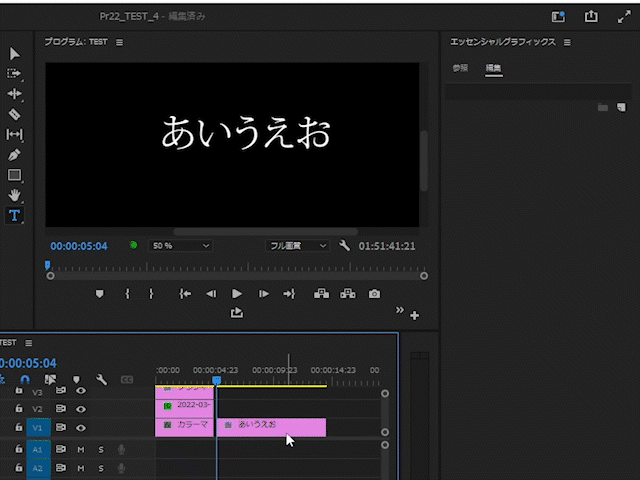This screenshot has height=480, width=640.
Task: Click the blue 00:00:05:04 timecode in the monitor
Action: (78, 246)
